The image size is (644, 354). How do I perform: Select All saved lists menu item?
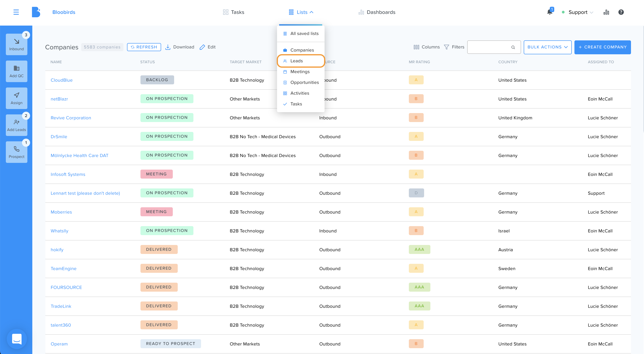coord(301,33)
